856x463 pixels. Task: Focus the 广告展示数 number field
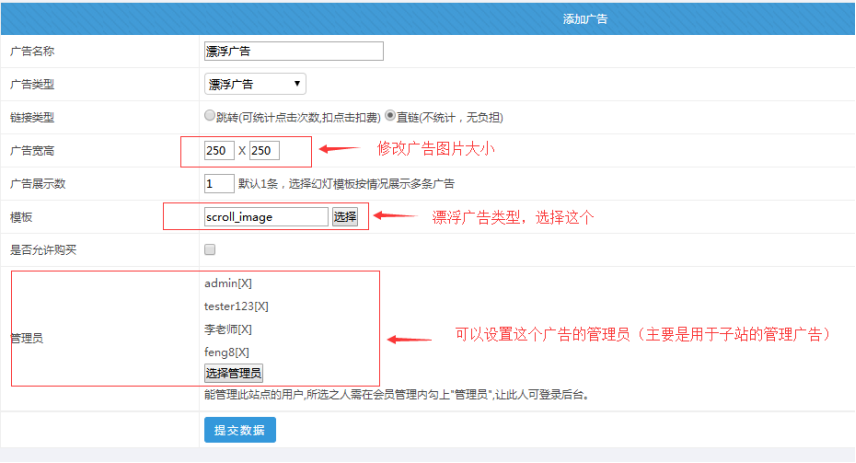coord(218,184)
